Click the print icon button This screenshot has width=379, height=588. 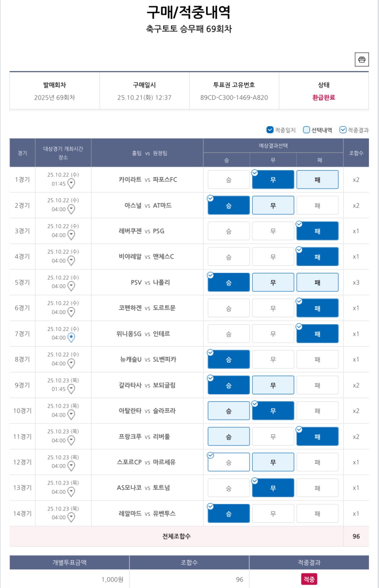tap(361, 59)
